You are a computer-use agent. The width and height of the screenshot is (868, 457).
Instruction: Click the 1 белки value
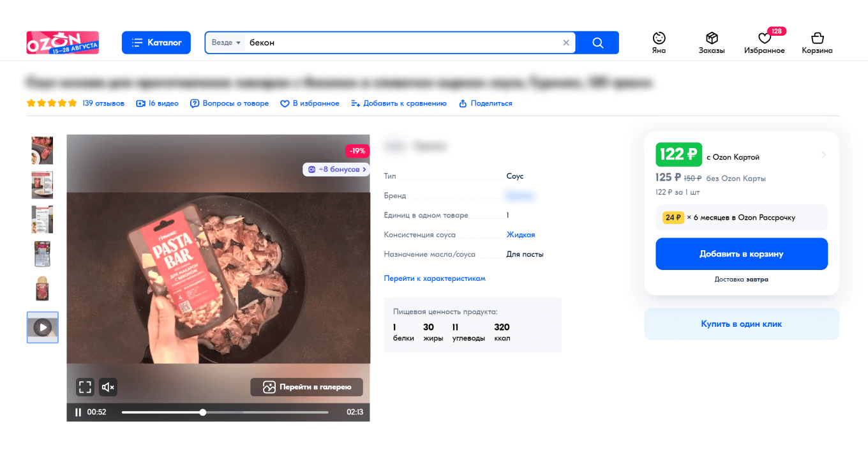tap(403, 333)
